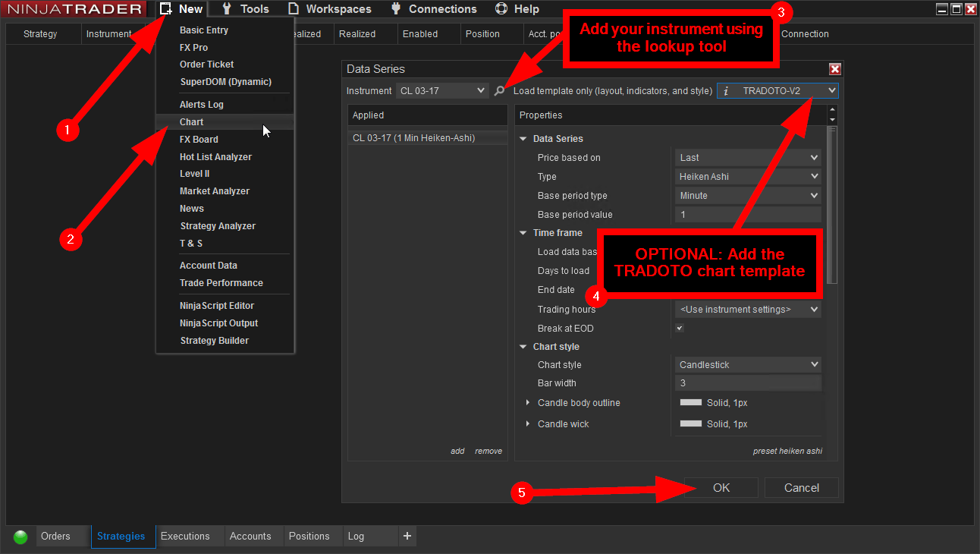Click the remove link under Applied list
Image resolution: width=980 pixels, height=554 pixels.
[x=488, y=451]
